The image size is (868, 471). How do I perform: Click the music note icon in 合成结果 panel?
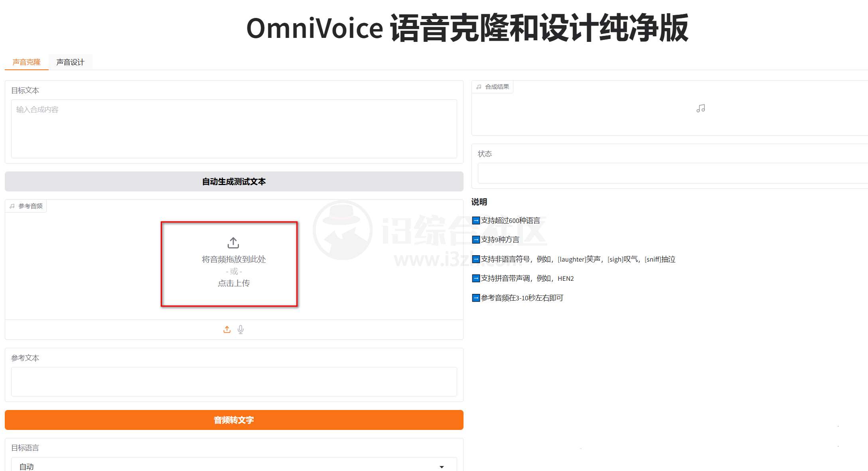point(701,108)
